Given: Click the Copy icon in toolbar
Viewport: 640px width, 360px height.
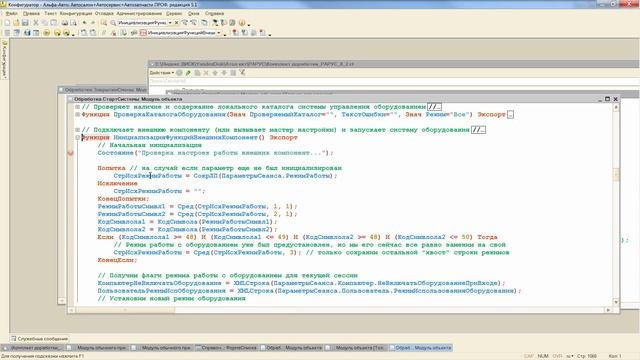Looking at the screenshot, I should pos(44,23).
